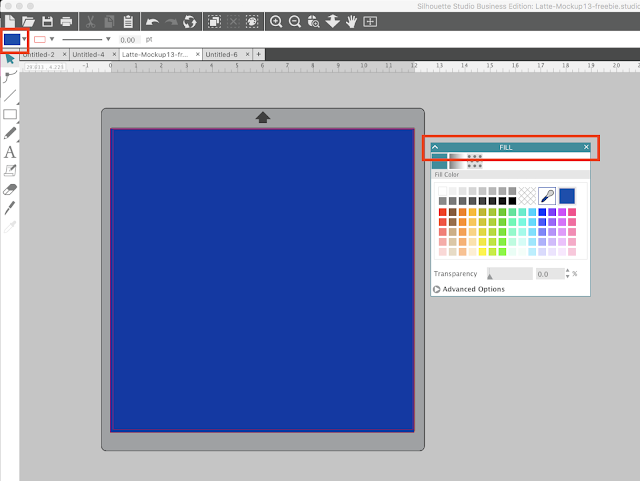The width and height of the screenshot is (640, 481).
Task: Copy selection toolbar icon
Action: (x=109, y=21)
